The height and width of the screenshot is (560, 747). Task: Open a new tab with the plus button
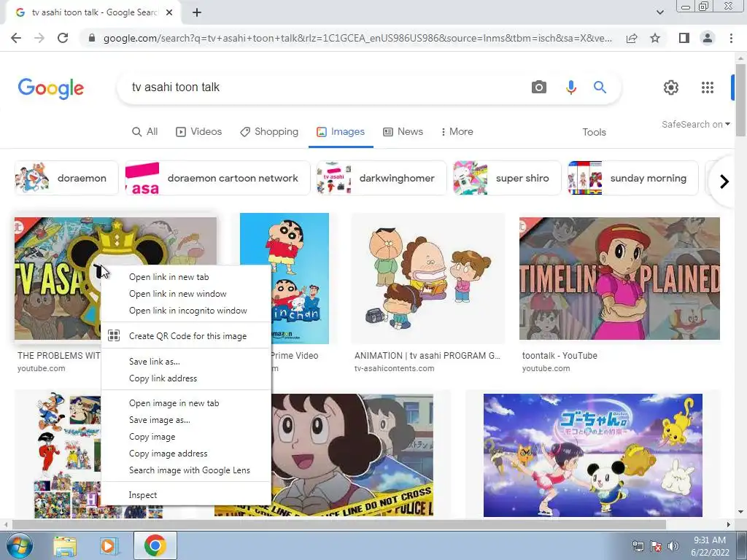pos(197,13)
